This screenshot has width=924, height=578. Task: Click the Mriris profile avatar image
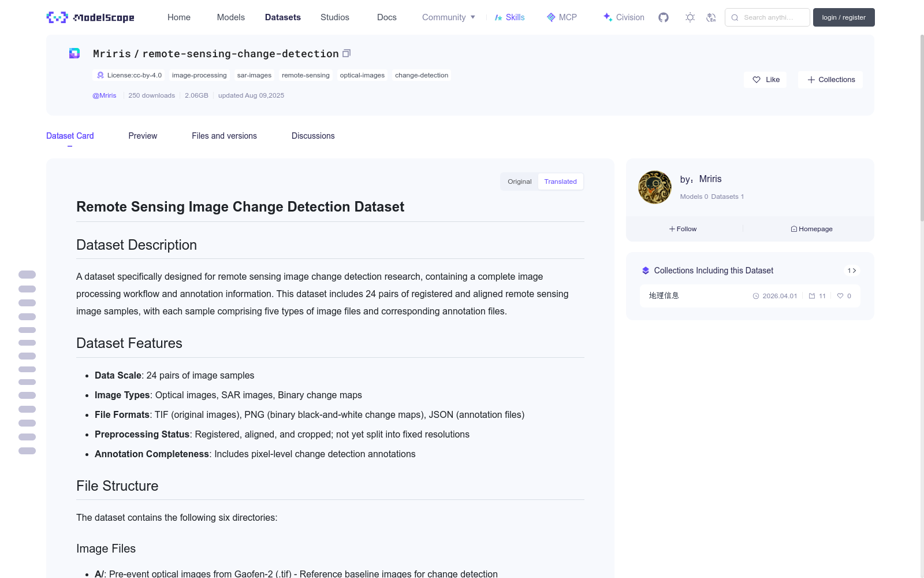point(654,187)
